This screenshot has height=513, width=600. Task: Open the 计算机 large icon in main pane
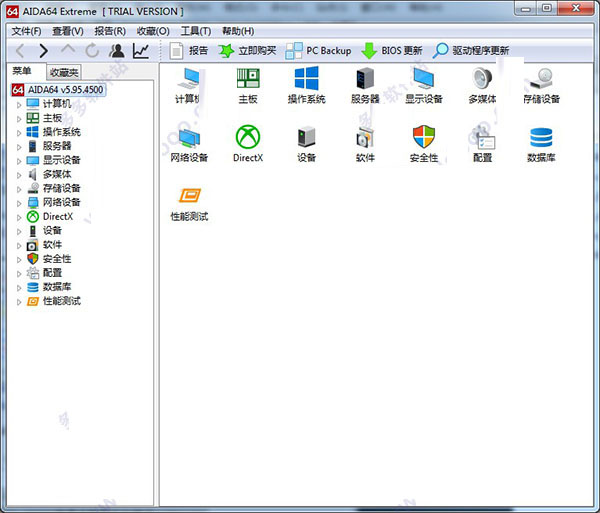[x=188, y=86]
